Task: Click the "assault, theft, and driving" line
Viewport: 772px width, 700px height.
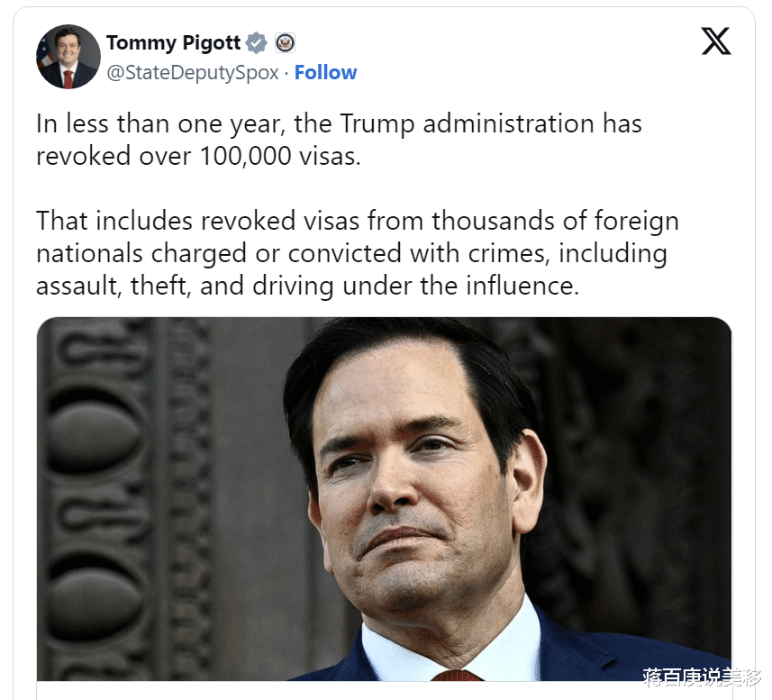Action: click(307, 286)
